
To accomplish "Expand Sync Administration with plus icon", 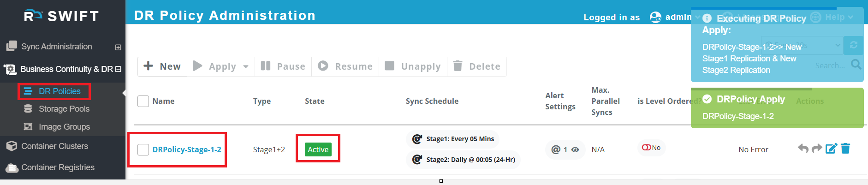I will (118, 47).
